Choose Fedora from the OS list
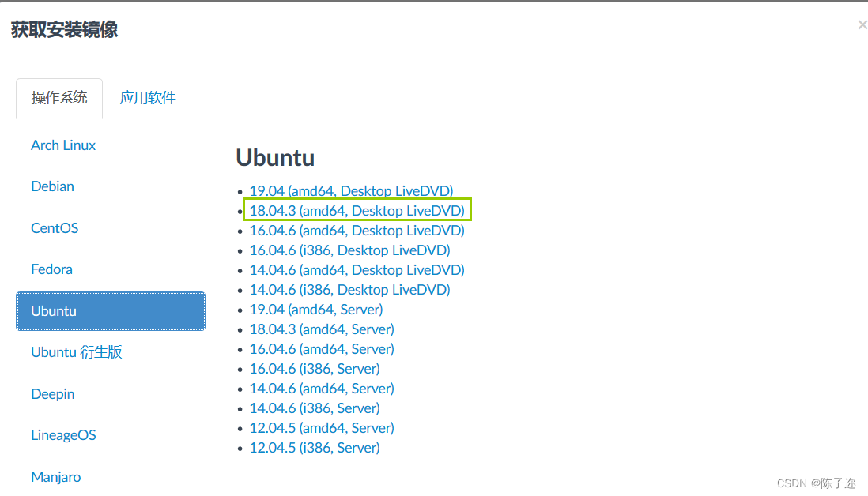 51,269
